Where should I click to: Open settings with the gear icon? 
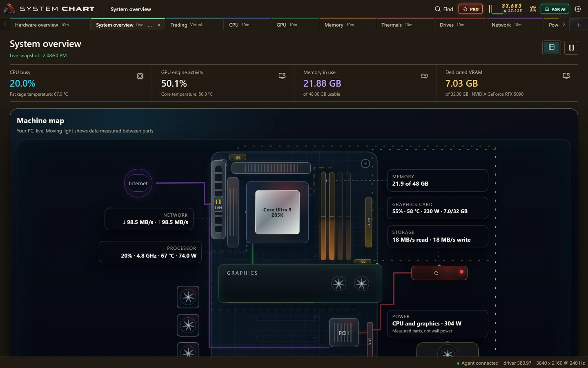[578, 9]
